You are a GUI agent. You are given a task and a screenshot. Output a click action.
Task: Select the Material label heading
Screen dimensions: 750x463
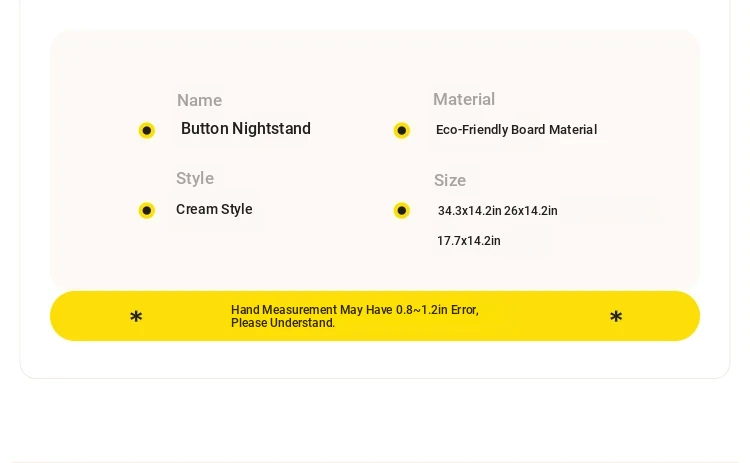[464, 99]
